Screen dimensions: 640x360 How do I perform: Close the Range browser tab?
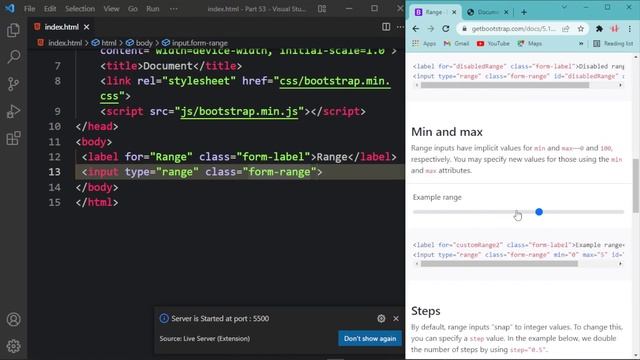(x=454, y=12)
